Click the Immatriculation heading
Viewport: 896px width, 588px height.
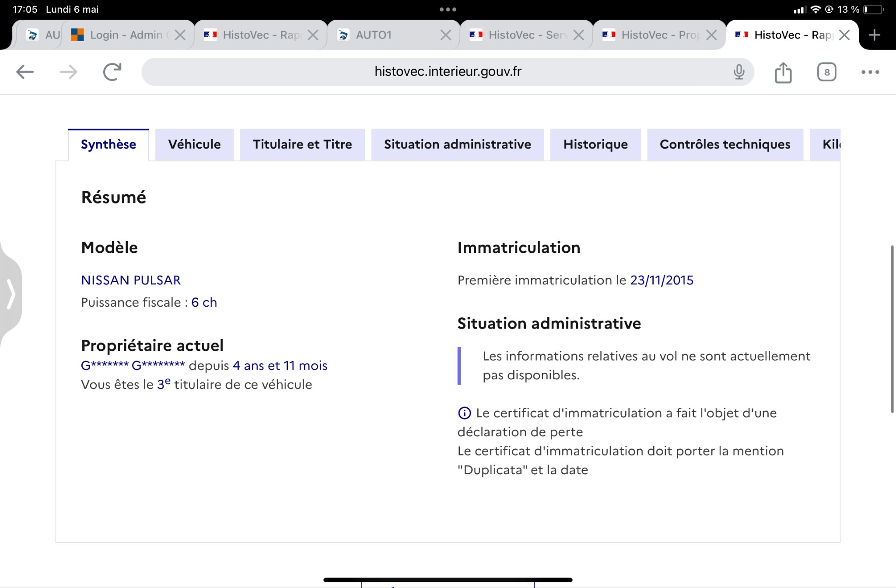tap(519, 248)
